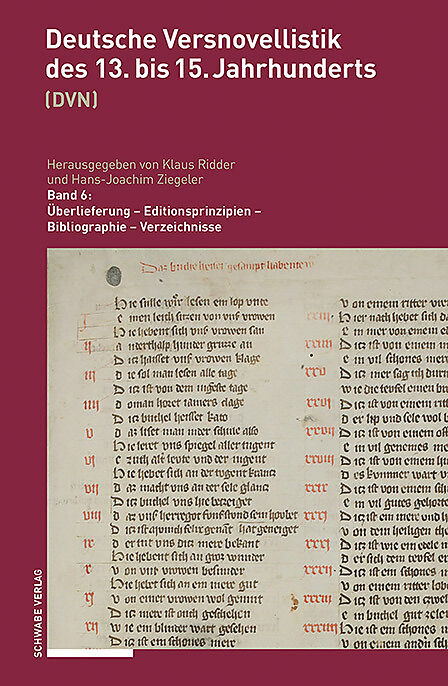Click 'Überlieferung – Editionsprinzipien –' line
The height and width of the screenshot is (686, 448).
154,211
